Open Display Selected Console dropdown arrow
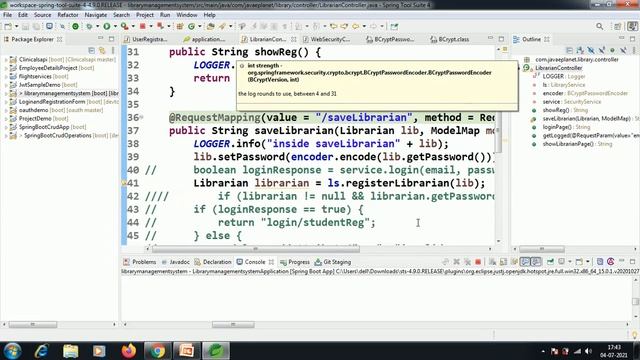Screen dimensions: 640x360 coord(570,262)
